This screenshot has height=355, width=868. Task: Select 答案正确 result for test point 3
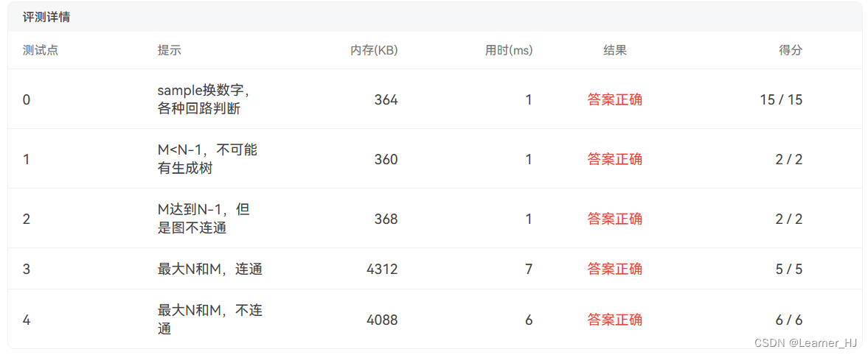[x=615, y=270]
